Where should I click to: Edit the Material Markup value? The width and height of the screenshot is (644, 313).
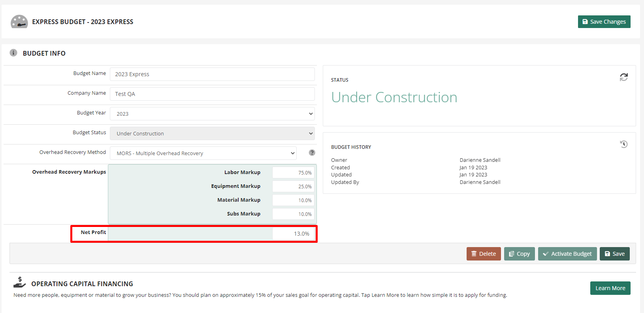click(293, 200)
